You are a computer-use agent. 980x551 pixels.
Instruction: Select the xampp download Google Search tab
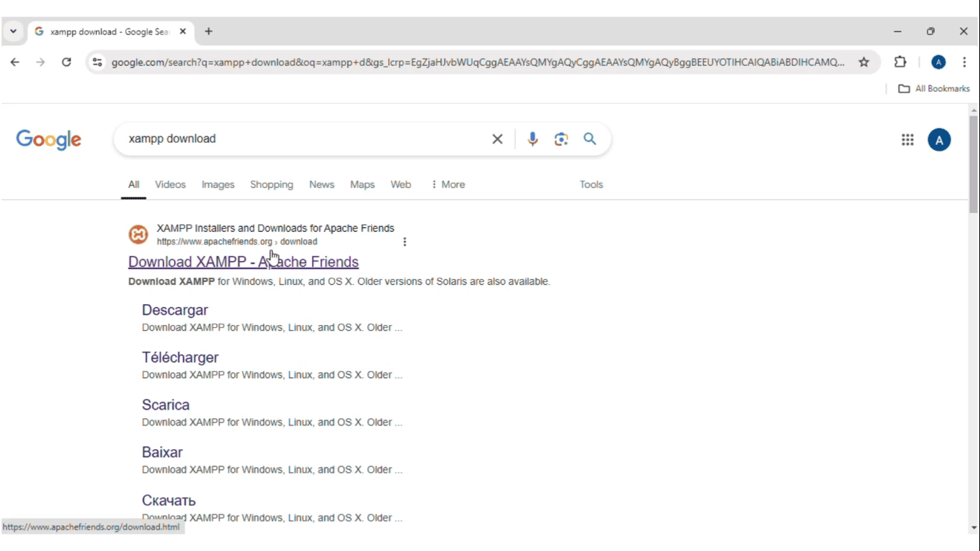[110, 32]
